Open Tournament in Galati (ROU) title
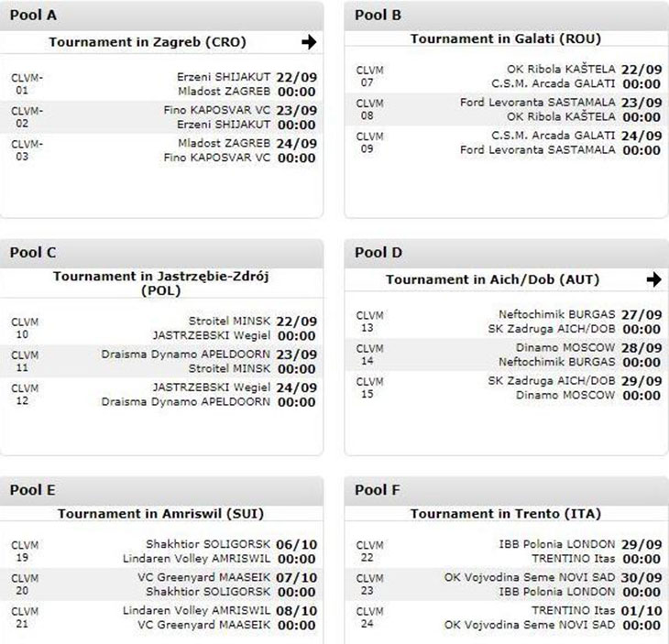The image size is (669, 644). [x=506, y=38]
